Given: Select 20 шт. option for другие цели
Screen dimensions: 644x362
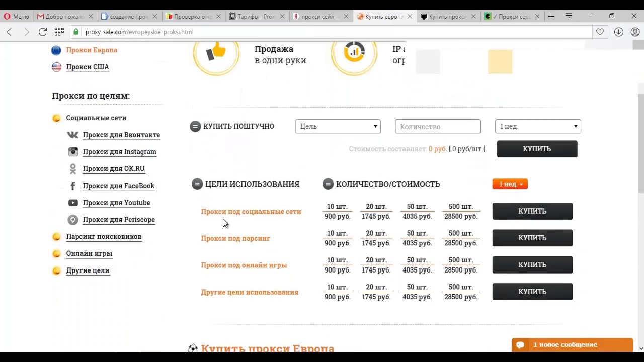Looking at the screenshot, I should click(376, 292).
